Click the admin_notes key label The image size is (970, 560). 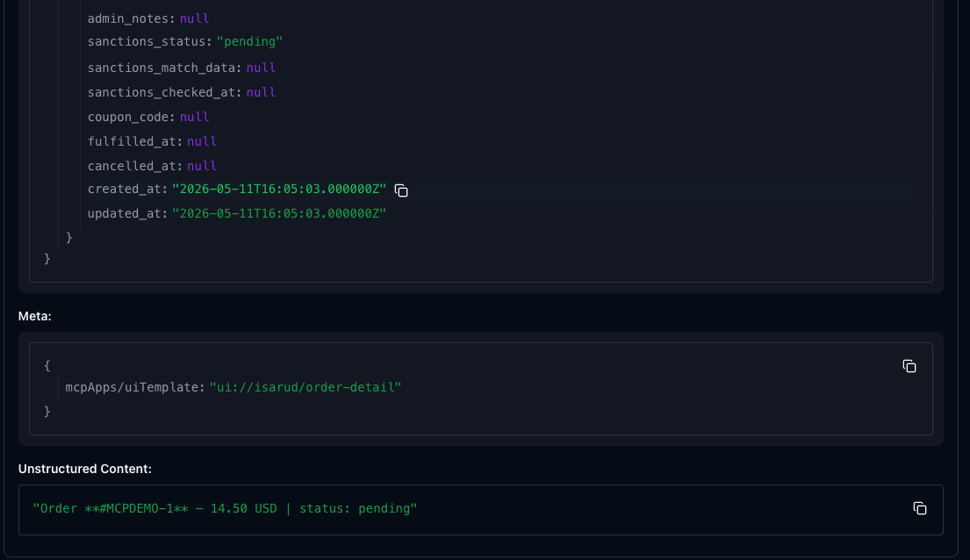pos(129,18)
